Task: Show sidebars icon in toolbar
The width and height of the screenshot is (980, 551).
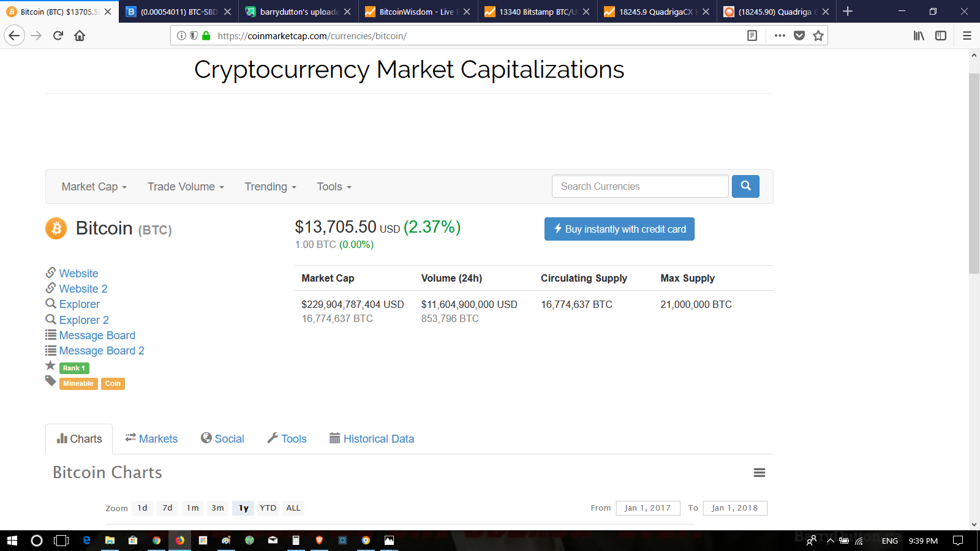Action: [x=941, y=36]
